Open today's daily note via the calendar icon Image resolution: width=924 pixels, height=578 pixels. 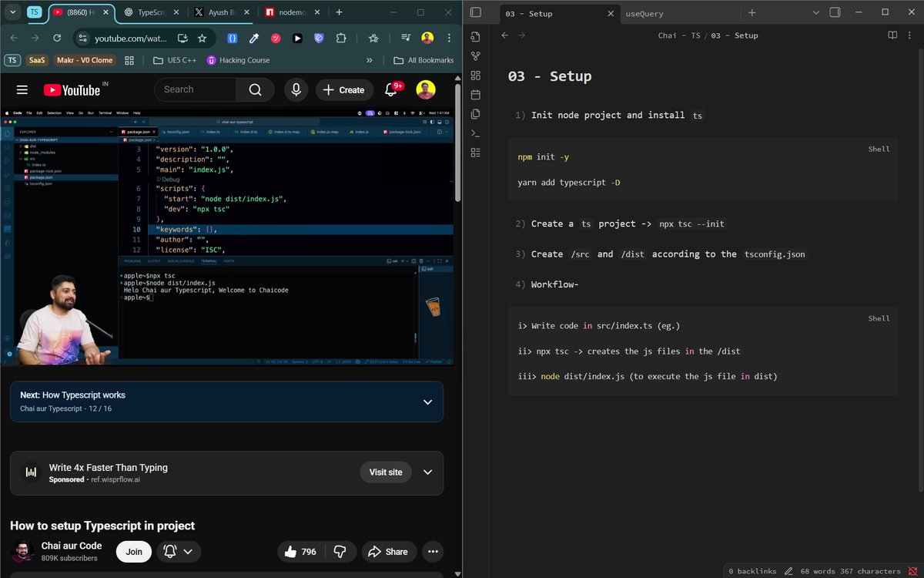(475, 94)
